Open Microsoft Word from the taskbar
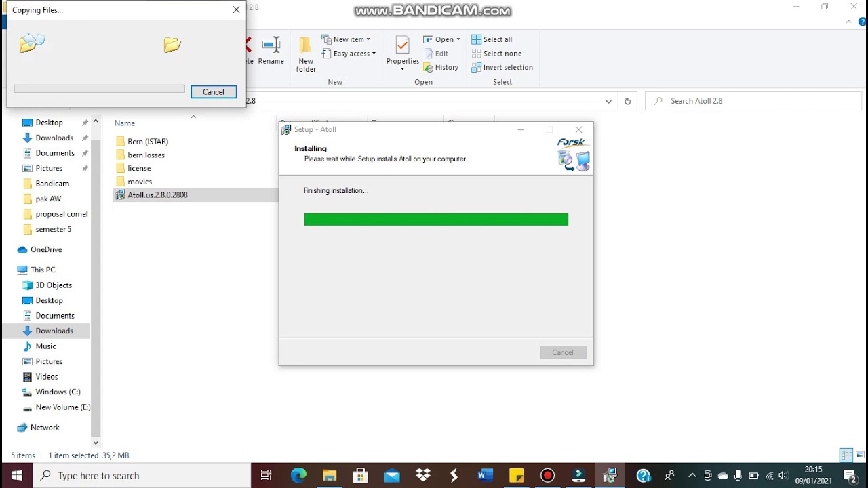 pyautogui.click(x=485, y=475)
